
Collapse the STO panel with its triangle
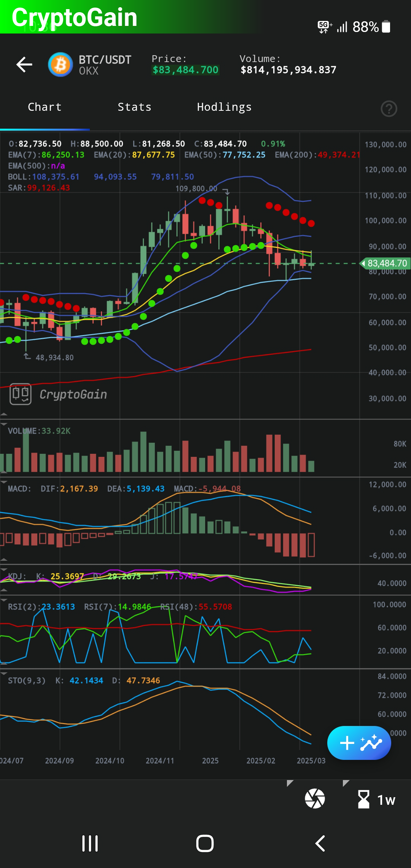tap(3, 673)
